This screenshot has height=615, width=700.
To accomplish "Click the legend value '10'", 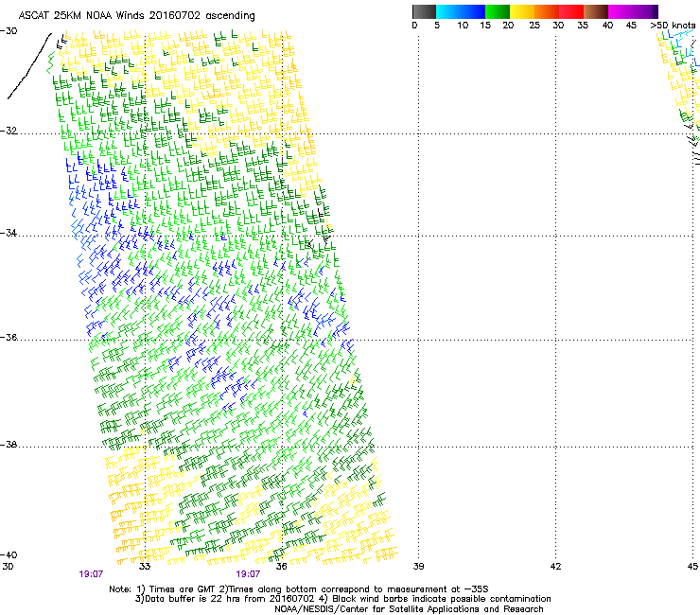I will click(x=463, y=26).
